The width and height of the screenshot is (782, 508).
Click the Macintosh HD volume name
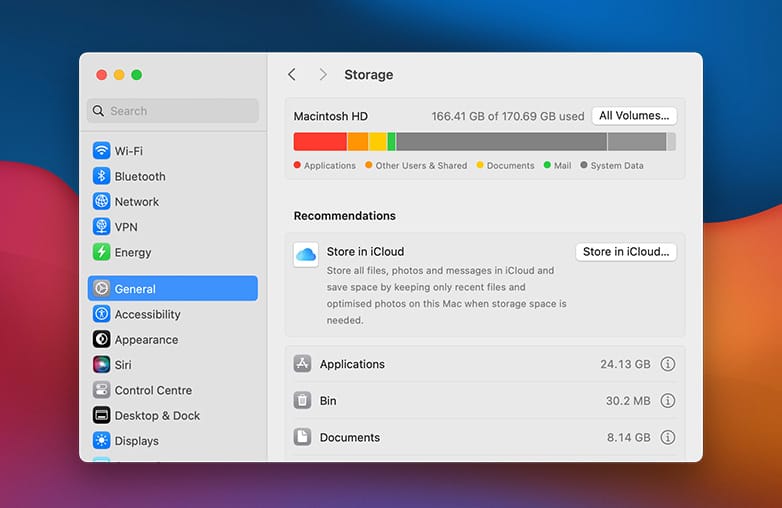point(331,116)
